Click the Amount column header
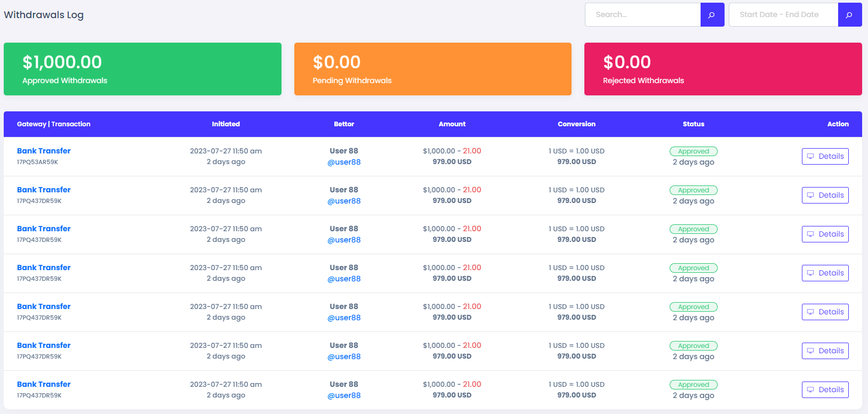The width and height of the screenshot is (868, 414). pos(452,124)
